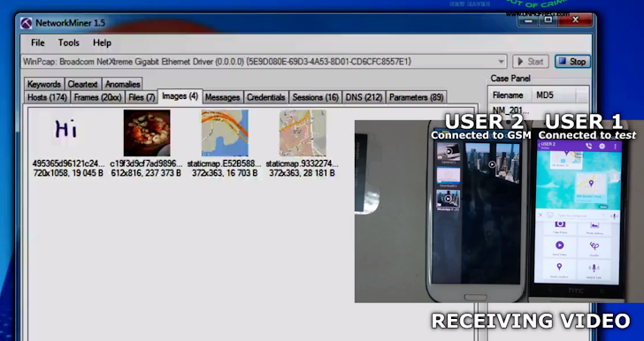Switch to the Hosts (174) tab
This screenshot has width=644, height=341.
[47, 97]
